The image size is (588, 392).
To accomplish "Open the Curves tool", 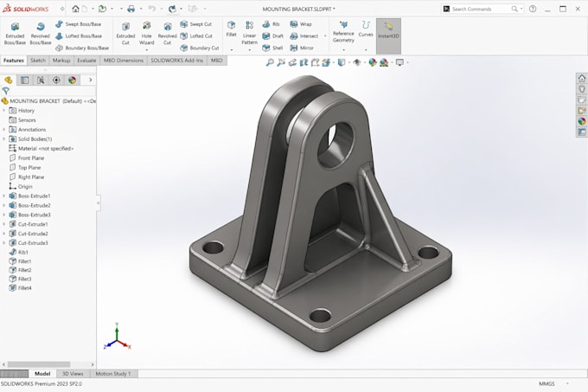I will pyautogui.click(x=366, y=29).
